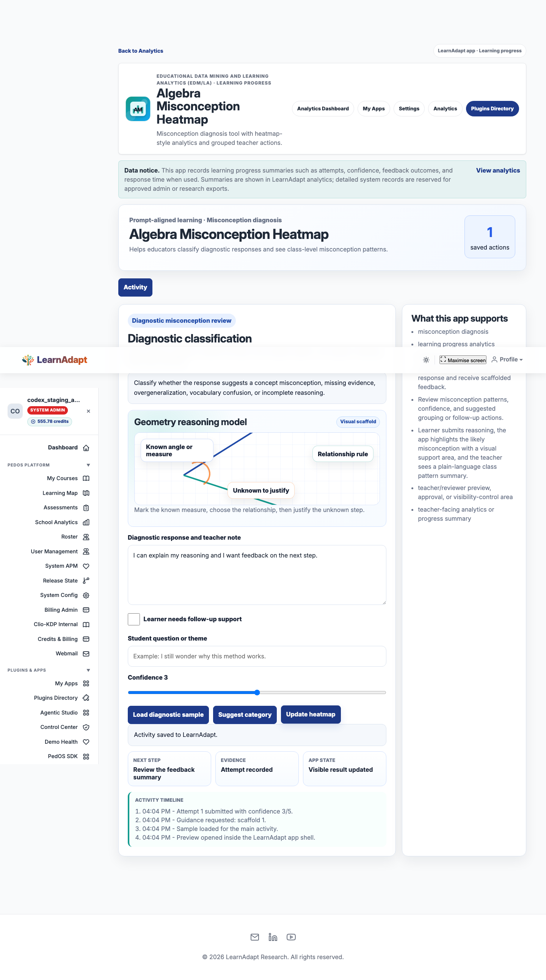Click the Plugins Directory puzzle icon

(x=86, y=698)
